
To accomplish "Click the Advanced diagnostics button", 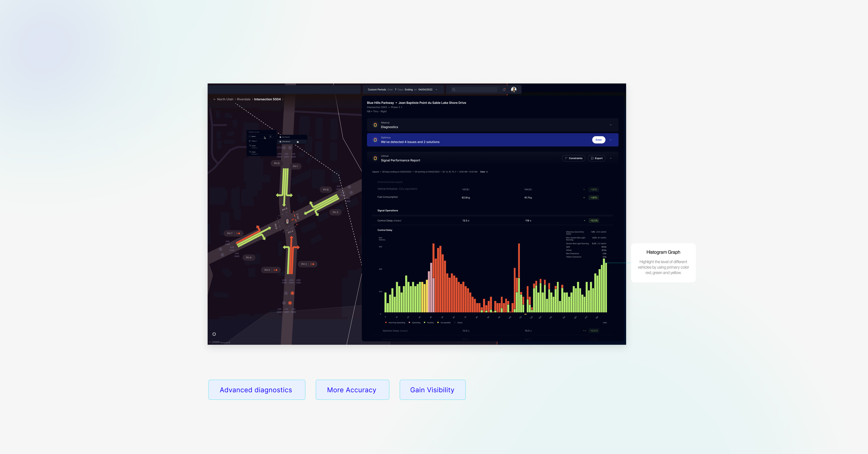I will [x=257, y=390].
